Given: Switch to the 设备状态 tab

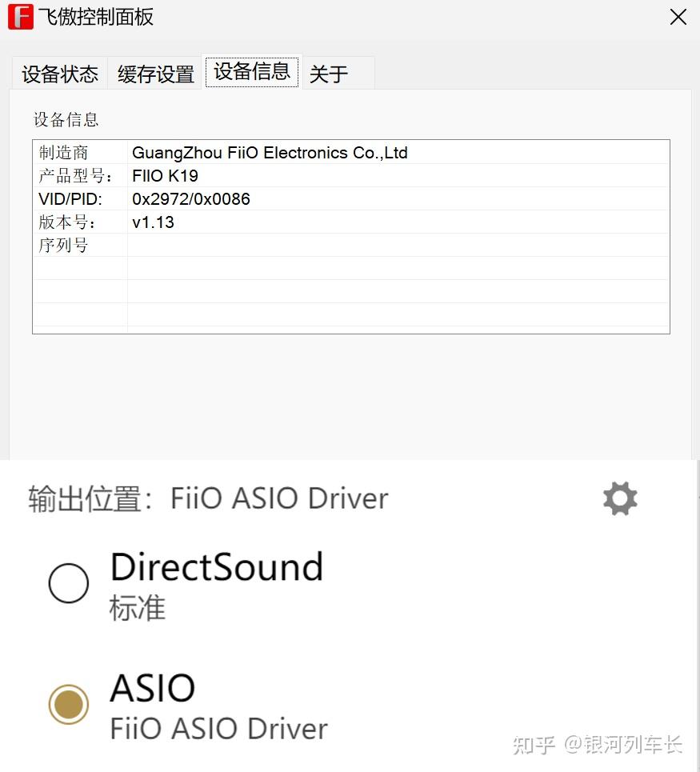Looking at the screenshot, I should click(x=60, y=74).
